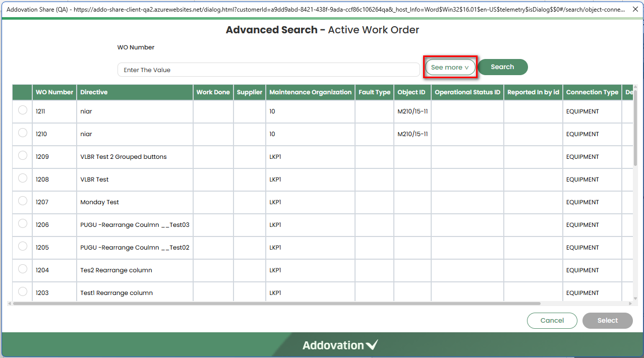The image size is (644, 358).
Task: Click the right arrow of horizontal scrollbar
Action: [629, 304]
